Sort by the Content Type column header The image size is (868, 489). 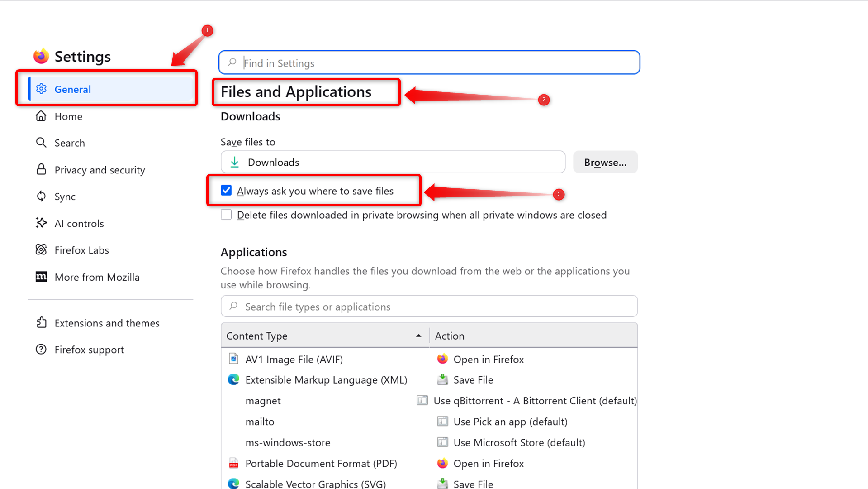[x=325, y=336]
